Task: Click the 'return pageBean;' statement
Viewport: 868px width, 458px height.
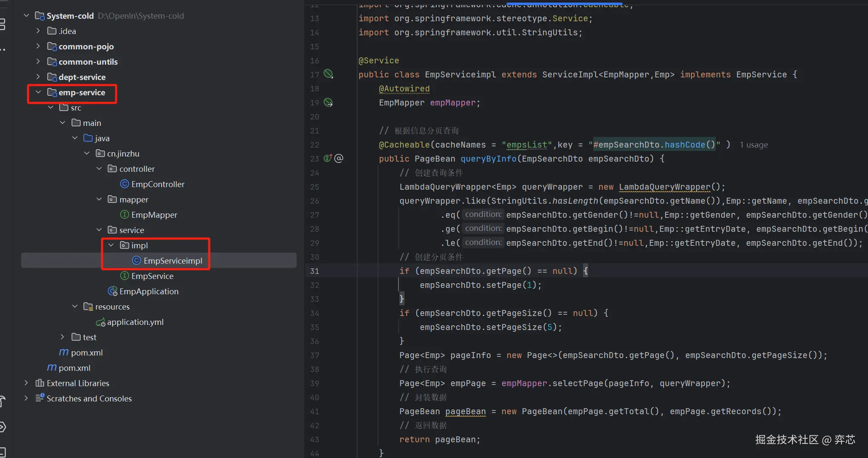Action: 440,439
